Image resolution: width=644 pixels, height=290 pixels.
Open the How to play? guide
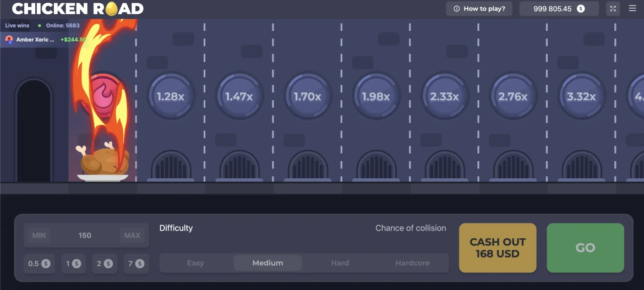(x=479, y=9)
